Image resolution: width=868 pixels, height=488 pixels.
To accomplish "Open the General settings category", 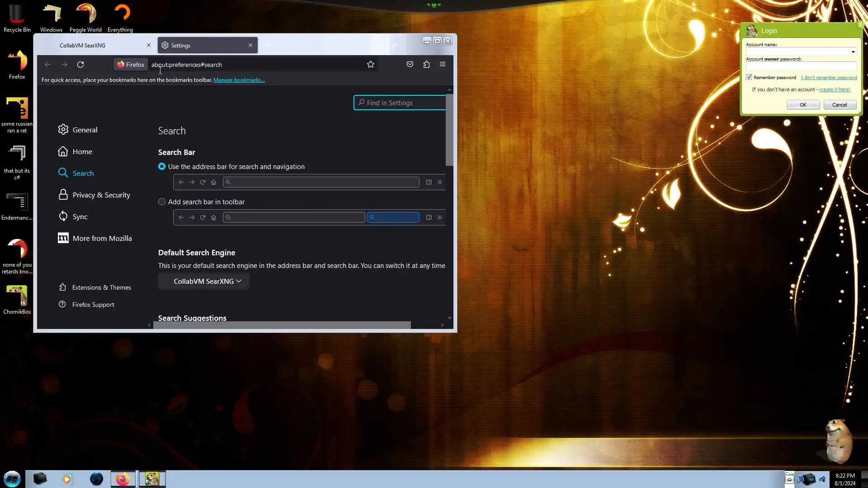I will tap(85, 130).
